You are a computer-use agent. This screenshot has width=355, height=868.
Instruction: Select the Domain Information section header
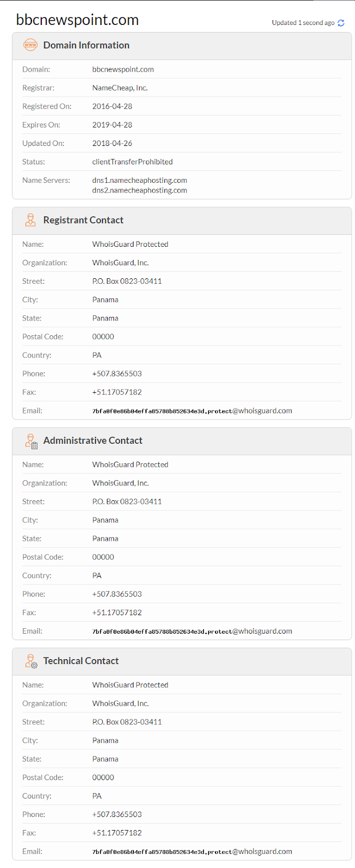click(x=182, y=46)
